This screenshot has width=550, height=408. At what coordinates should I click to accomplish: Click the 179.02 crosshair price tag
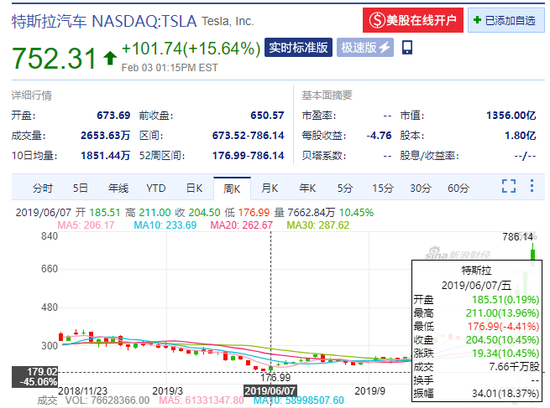tap(35, 377)
